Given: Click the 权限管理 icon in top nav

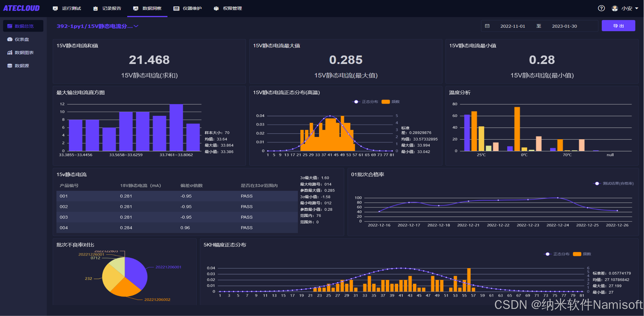Looking at the screenshot, I should [216, 8].
